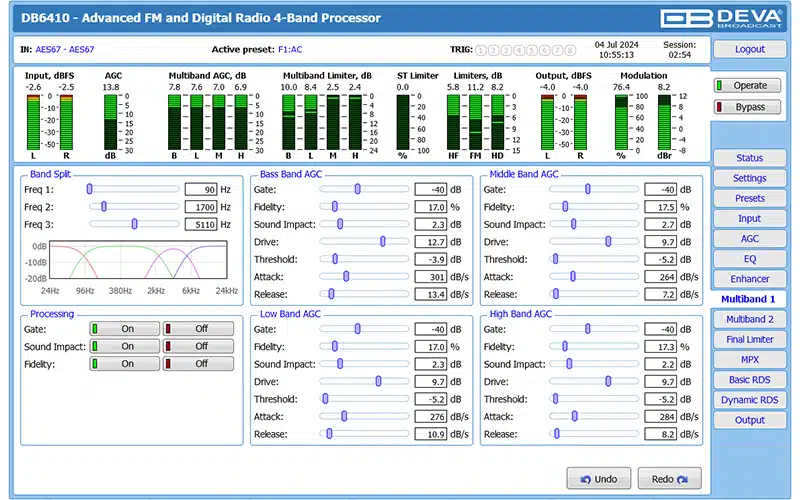Viewport: 800px width, 500px height.
Task: Turn Processing Fidelity Off
Action: pyautogui.click(x=198, y=364)
